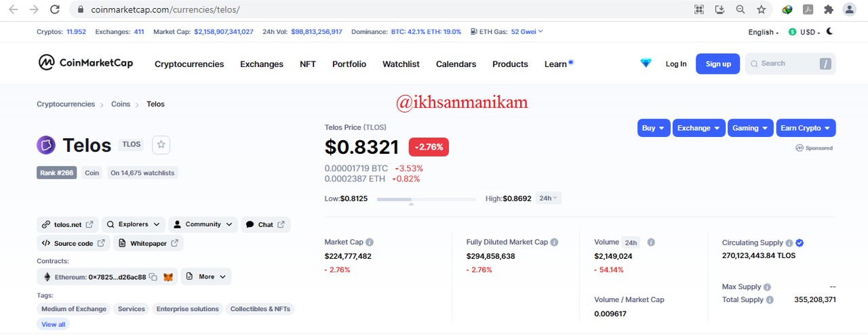Click the install/download icon in address bar
Viewport: 868px width, 336px height.
point(720,9)
